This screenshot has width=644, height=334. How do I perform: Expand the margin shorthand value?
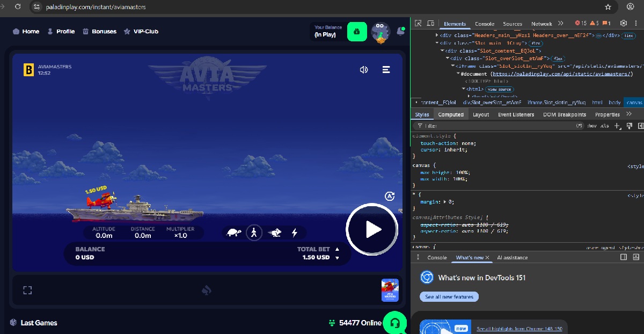[444, 202]
